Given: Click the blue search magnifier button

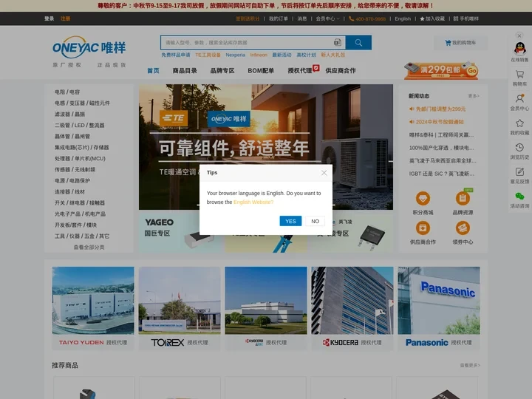Looking at the screenshot, I should (358, 42).
